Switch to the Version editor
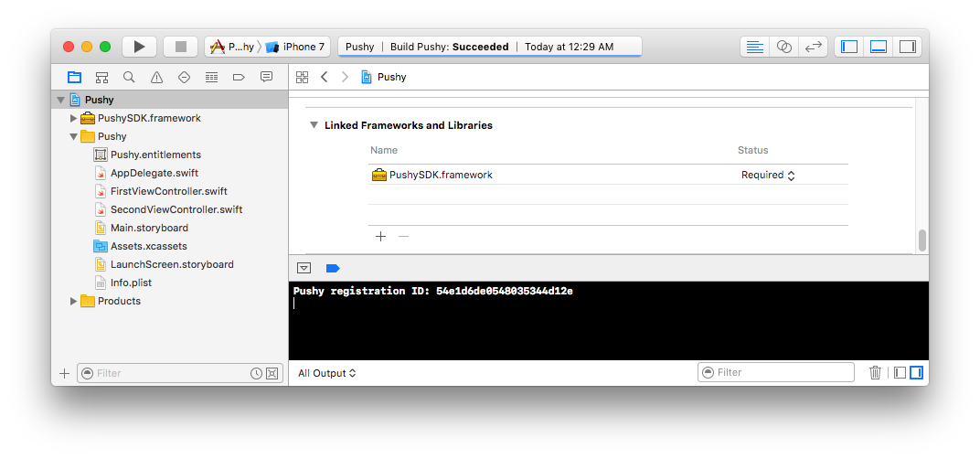 [813, 47]
